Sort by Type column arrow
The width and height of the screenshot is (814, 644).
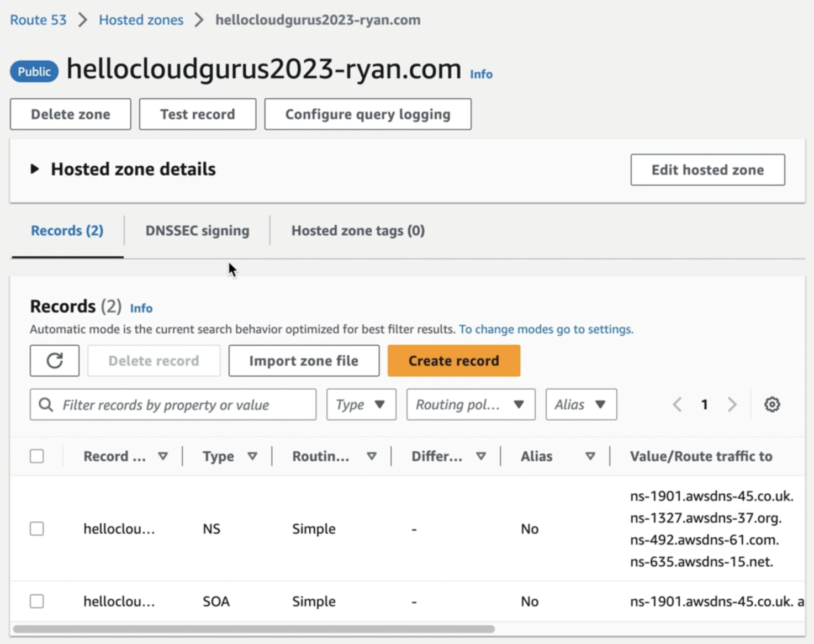pos(252,456)
